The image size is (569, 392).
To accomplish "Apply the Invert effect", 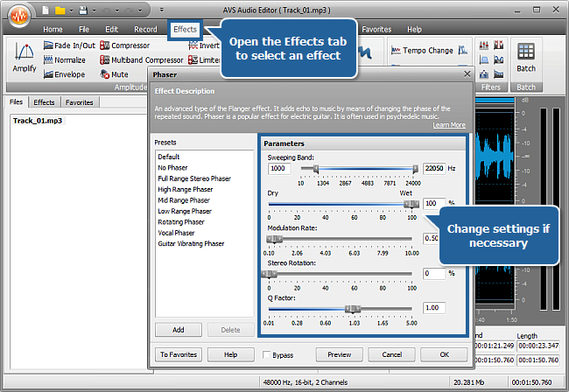I will coord(204,45).
